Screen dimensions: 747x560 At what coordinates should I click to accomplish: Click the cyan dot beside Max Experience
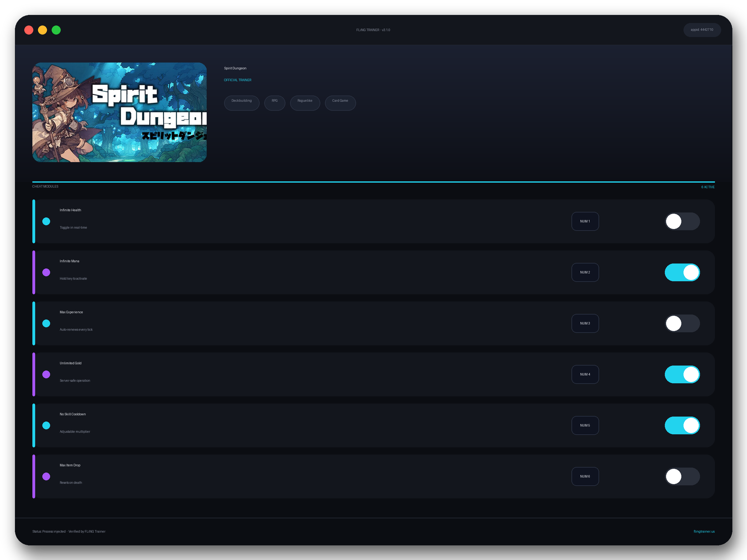click(x=46, y=323)
